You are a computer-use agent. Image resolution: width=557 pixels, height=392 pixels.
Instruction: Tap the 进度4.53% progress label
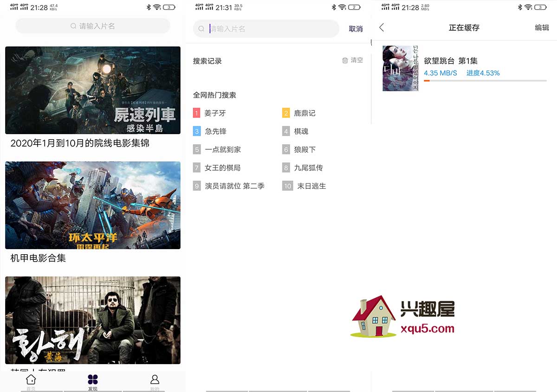click(x=483, y=73)
